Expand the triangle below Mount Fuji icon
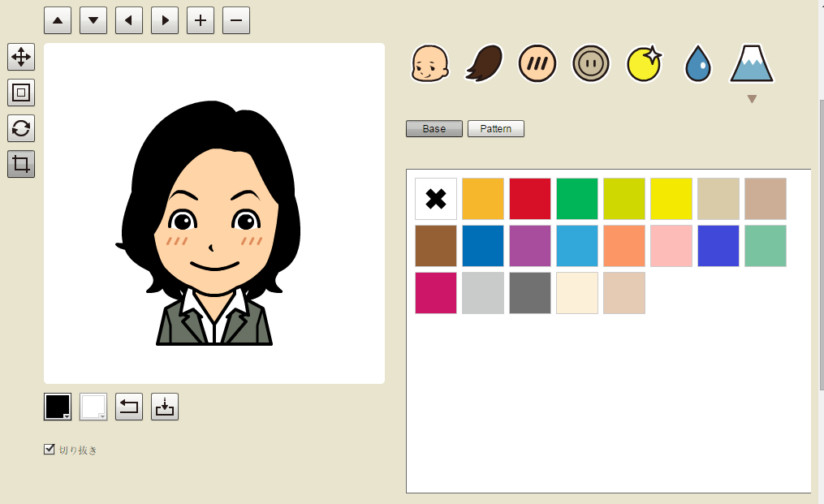This screenshot has width=824, height=504. [x=752, y=99]
